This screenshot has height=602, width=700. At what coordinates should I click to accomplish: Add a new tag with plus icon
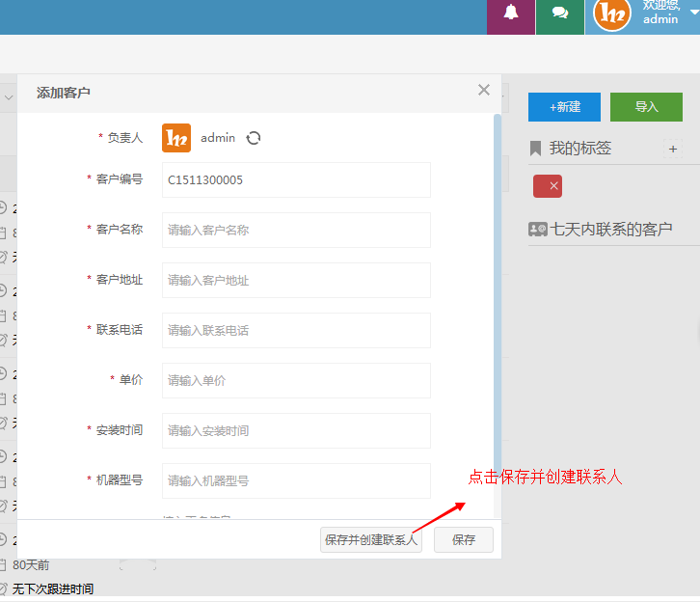pyautogui.click(x=673, y=149)
